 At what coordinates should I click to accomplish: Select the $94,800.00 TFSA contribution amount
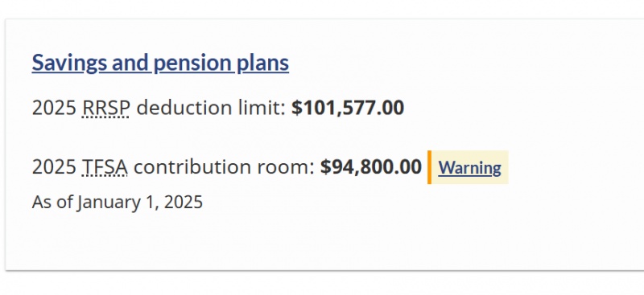[371, 167]
